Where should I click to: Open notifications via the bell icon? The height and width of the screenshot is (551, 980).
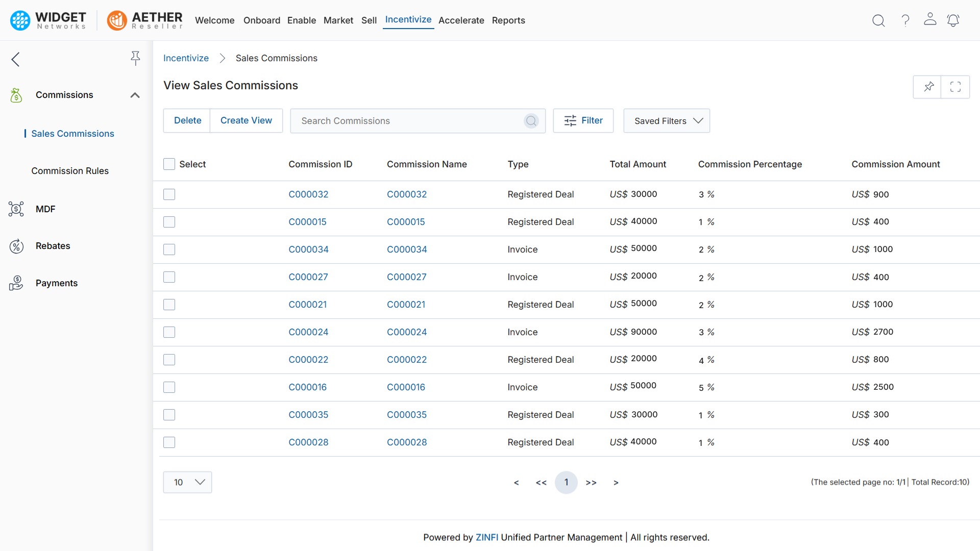pyautogui.click(x=953, y=20)
